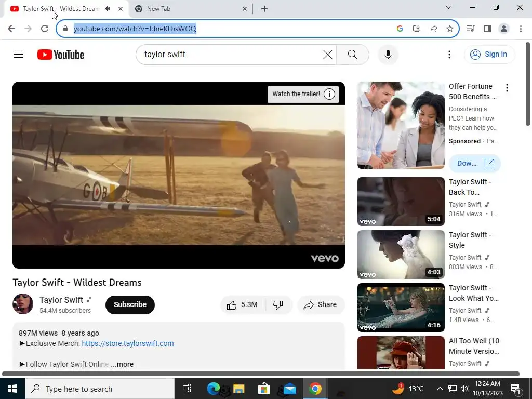Open Offer Fortune 500 Benefits ad thumbnail
This screenshot has width=532, height=399.
click(x=401, y=125)
